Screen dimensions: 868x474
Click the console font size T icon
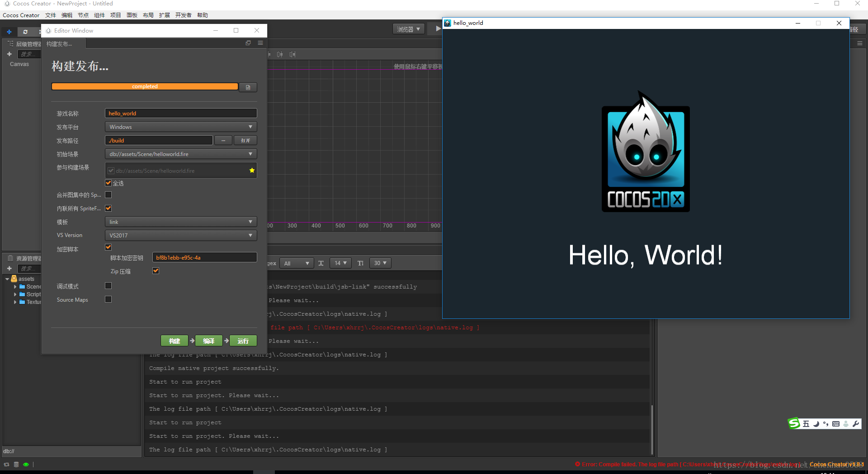(321, 263)
